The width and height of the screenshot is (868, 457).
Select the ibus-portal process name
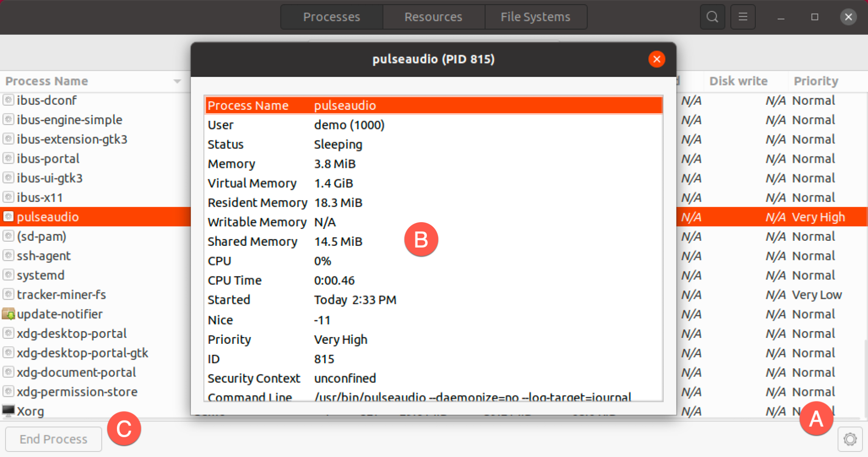pos(48,159)
